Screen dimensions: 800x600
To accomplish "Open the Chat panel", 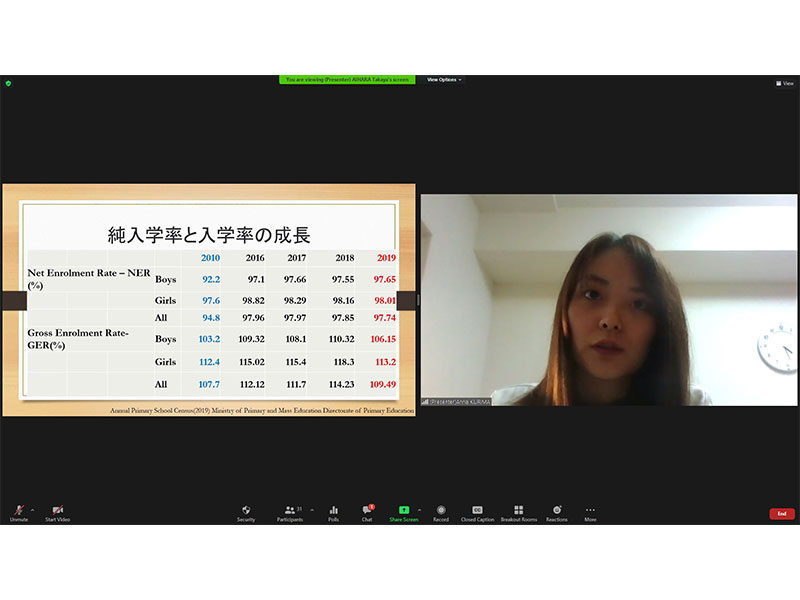I will click(x=366, y=512).
